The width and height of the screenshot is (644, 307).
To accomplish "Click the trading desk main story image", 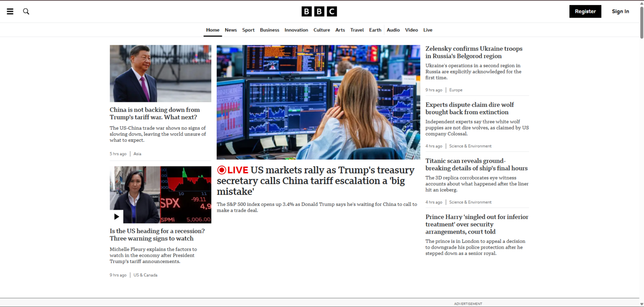I will pos(318,102).
